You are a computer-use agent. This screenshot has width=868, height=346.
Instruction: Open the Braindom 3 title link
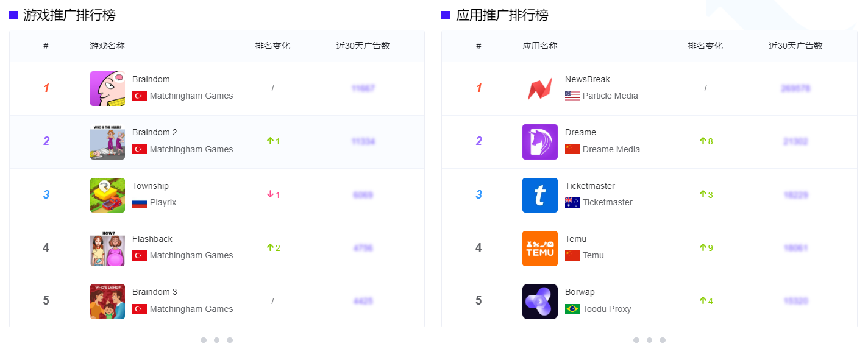click(x=155, y=292)
